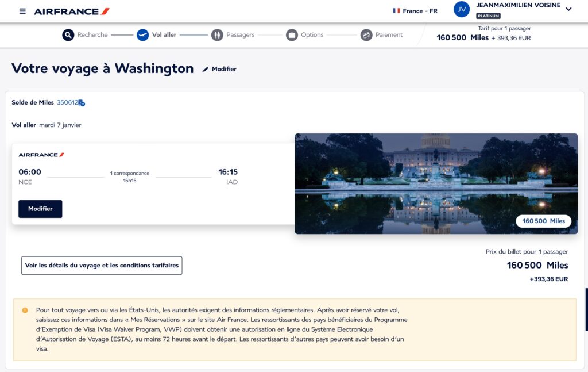Image resolution: width=588 pixels, height=372 pixels.
Task: Click the 160 500 Miles badge on photo
Action: [x=543, y=221]
